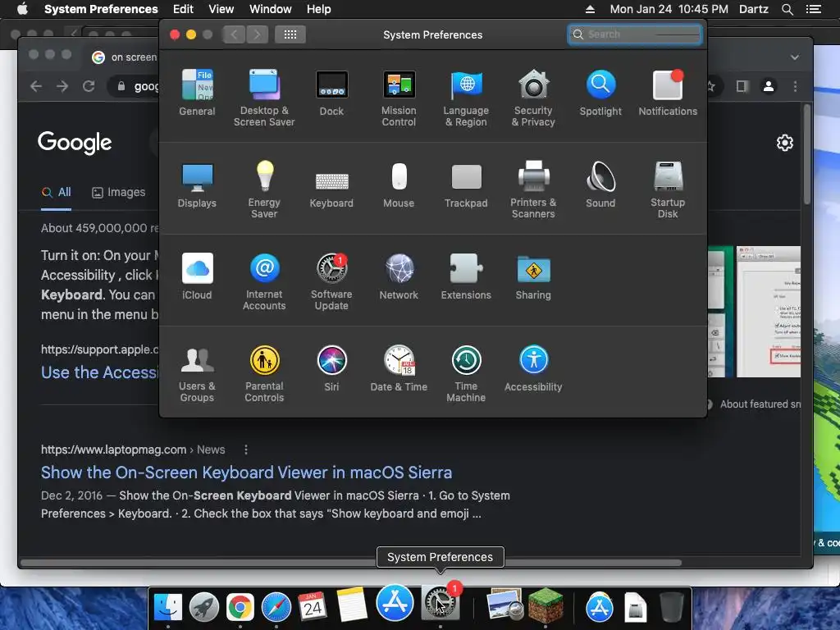This screenshot has height=630, width=840.
Task: Open the Network preference pane
Action: [399, 276]
